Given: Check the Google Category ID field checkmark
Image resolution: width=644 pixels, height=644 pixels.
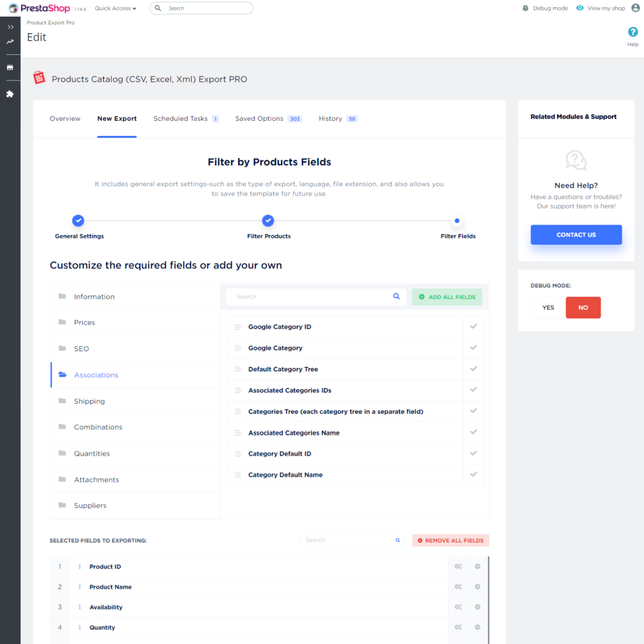Looking at the screenshot, I should pos(473,326).
